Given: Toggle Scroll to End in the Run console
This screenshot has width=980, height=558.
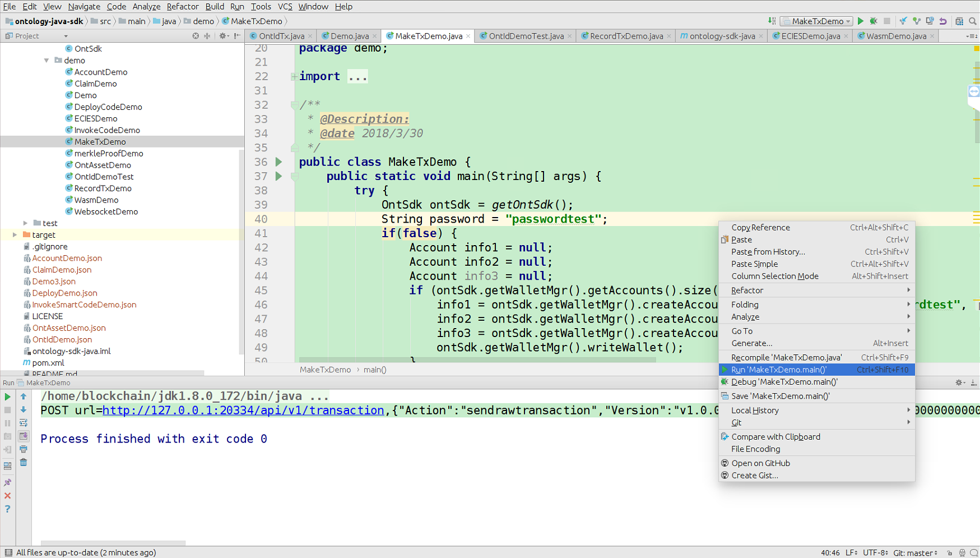Looking at the screenshot, I should coord(24,436).
